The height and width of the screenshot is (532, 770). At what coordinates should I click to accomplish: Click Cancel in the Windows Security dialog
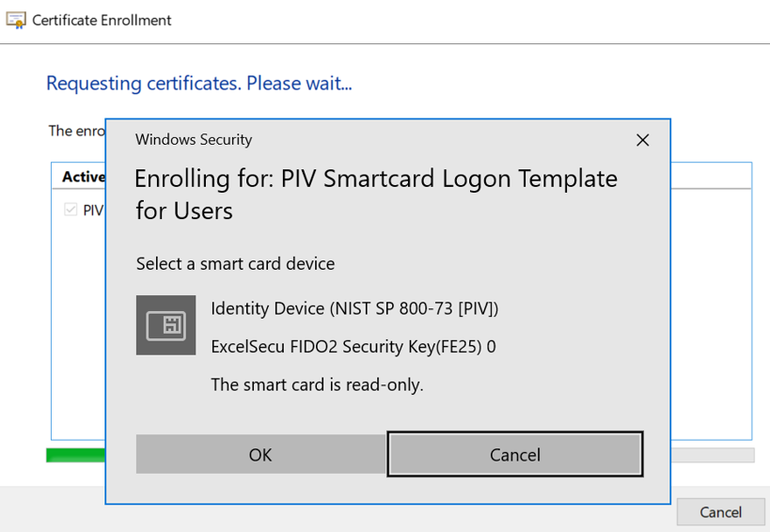515,455
